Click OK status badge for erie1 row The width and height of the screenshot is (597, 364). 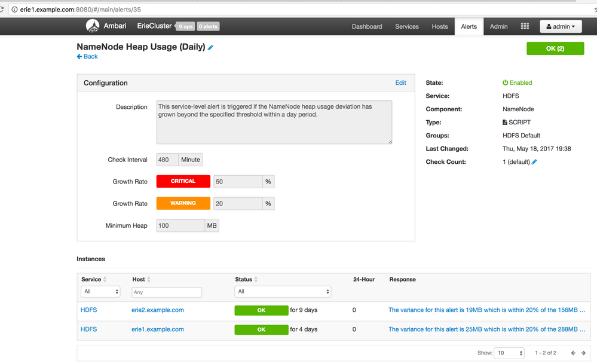pyautogui.click(x=261, y=330)
